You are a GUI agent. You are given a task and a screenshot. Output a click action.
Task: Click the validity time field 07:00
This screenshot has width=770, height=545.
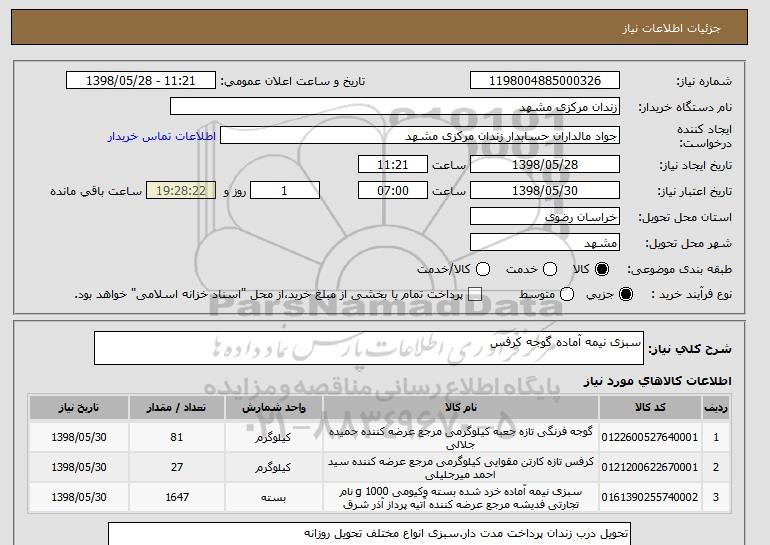coord(393,191)
